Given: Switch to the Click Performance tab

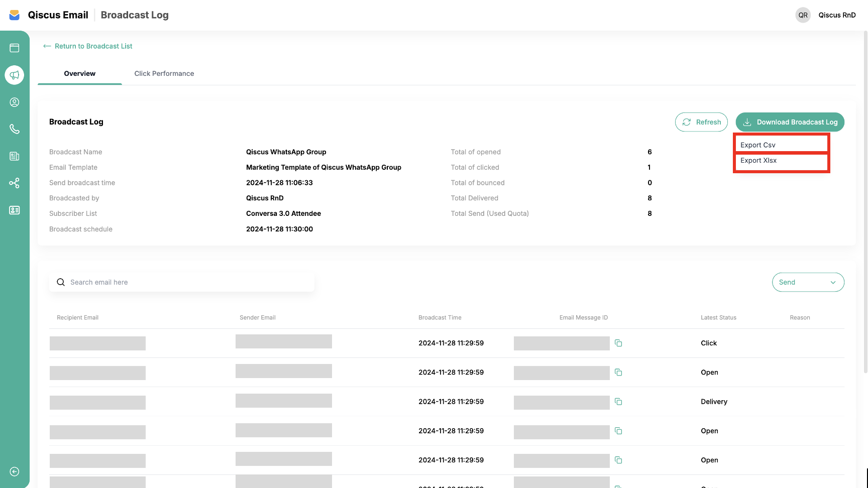Looking at the screenshot, I should click(164, 74).
